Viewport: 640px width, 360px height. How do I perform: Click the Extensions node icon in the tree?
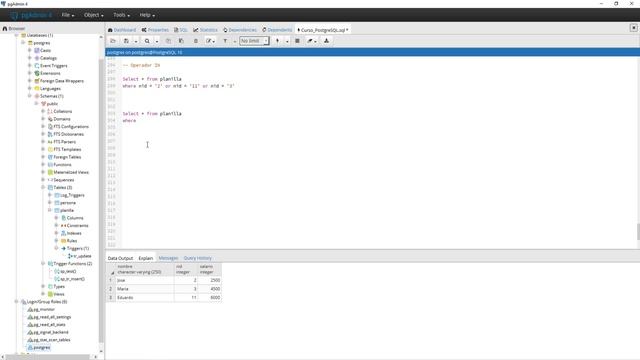(37, 73)
